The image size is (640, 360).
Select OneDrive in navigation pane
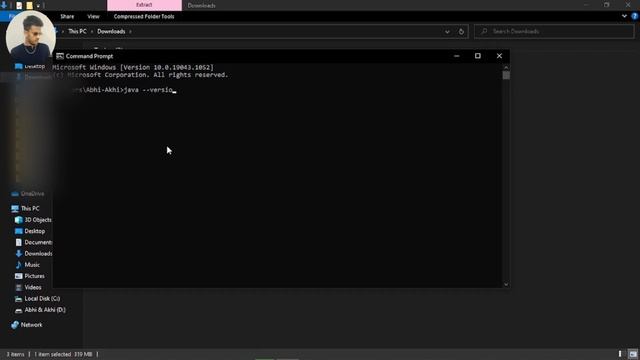(28, 193)
